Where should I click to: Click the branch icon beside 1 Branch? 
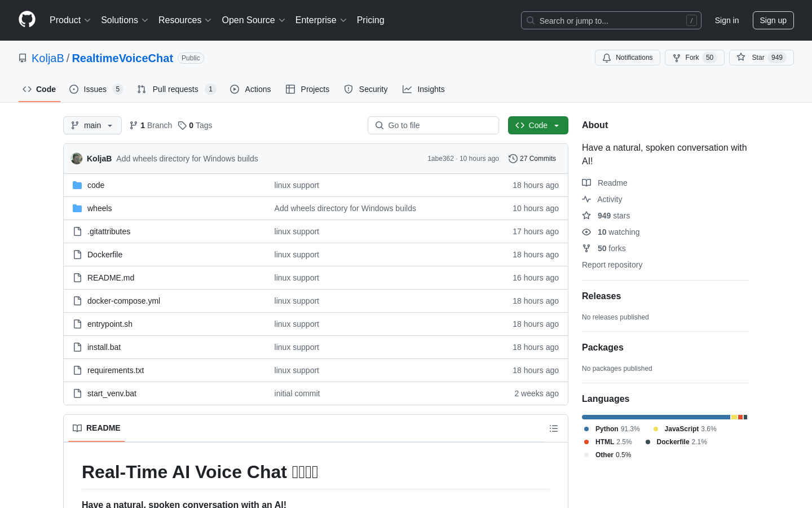coord(134,125)
